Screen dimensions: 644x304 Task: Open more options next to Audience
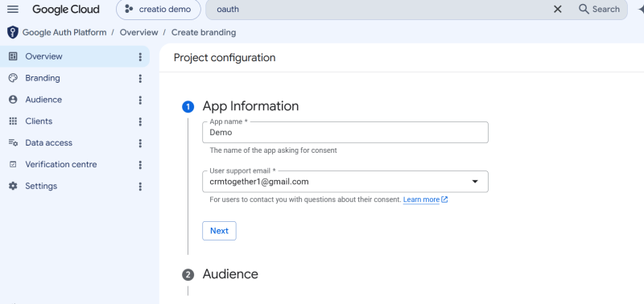click(x=140, y=100)
